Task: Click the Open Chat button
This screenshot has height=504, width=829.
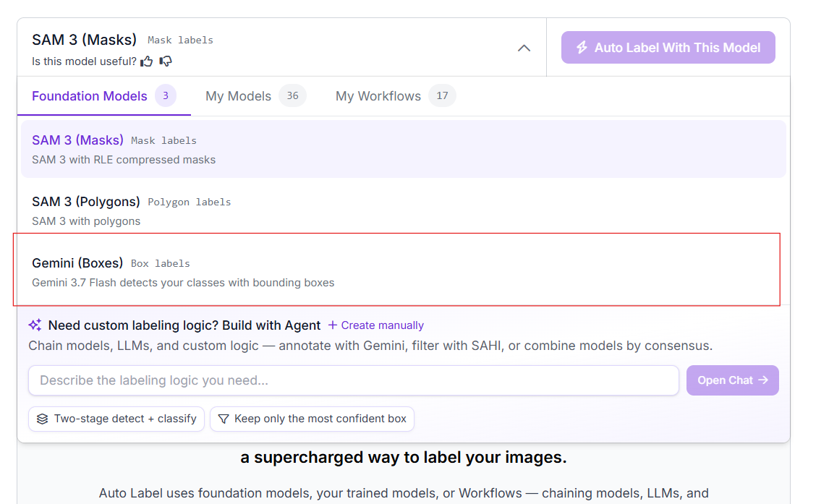Action: [x=732, y=380]
